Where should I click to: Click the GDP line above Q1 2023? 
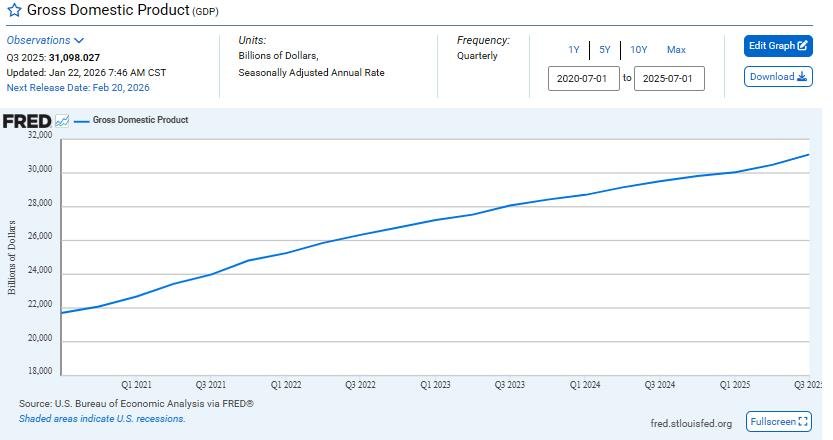(435, 220)
